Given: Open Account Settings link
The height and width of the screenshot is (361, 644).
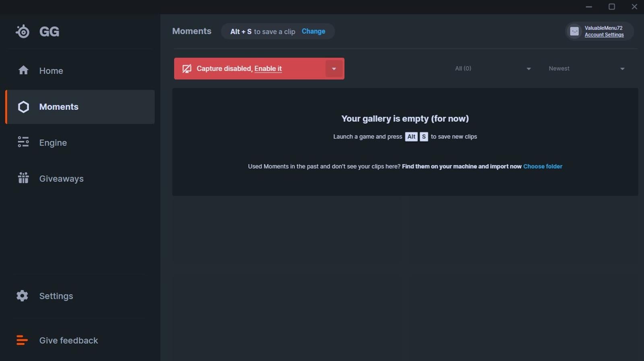Looking at the screenshot, I should coord(604,35).
